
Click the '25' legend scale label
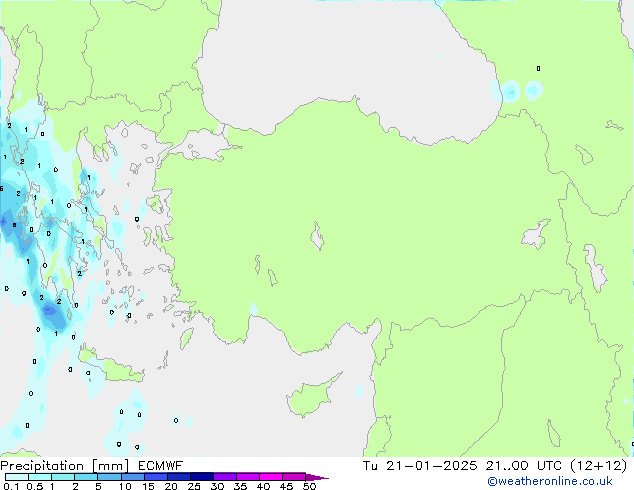pyautogui.click(x=194, y=486)
